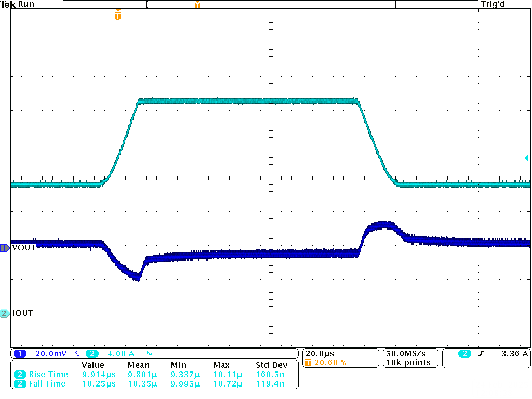Click the orange T icon beside 20.60 %
This screenshot has width=532, height=399.
[308, 363]
